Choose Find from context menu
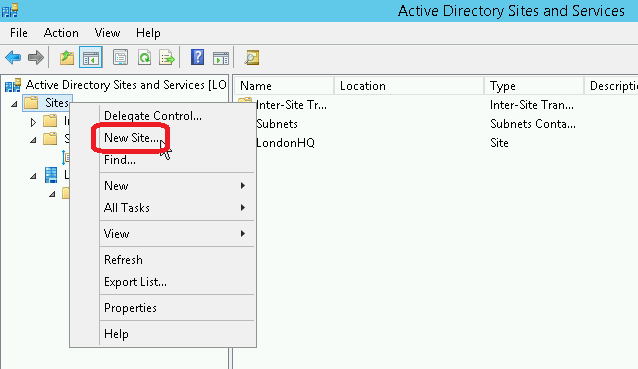The image size is (638, 369). tap(177, 160)
